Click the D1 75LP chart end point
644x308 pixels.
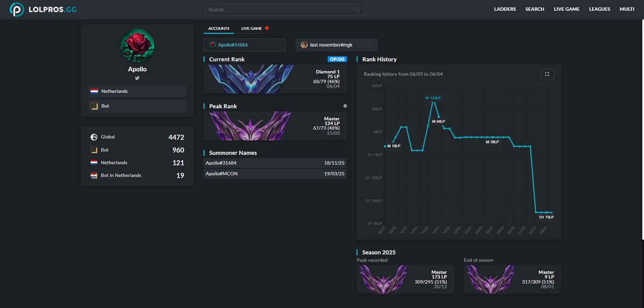552,212
